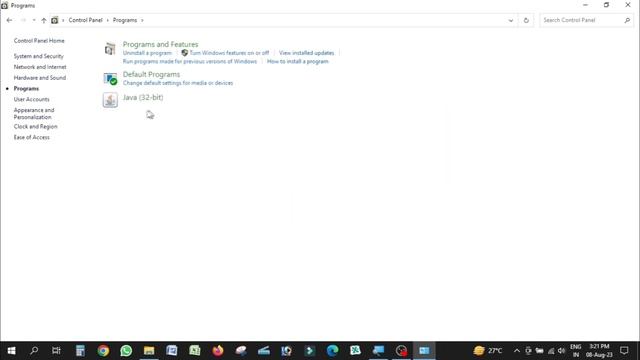The height and width of the screenshot is (360, 640).
Task: Select Programs in the sidebar
Action: pyautogui.click(x=26, y=89)
